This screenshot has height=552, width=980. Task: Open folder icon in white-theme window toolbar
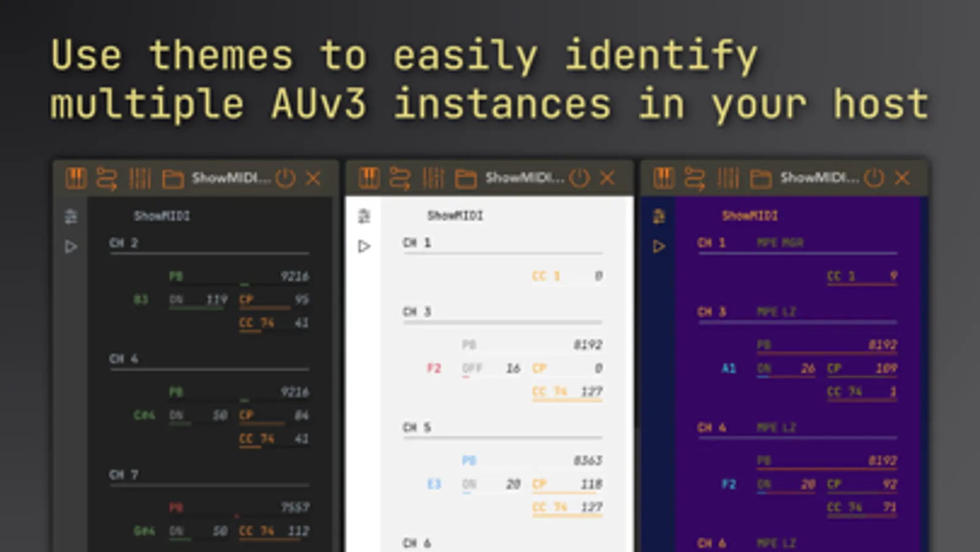coord(466,179)
